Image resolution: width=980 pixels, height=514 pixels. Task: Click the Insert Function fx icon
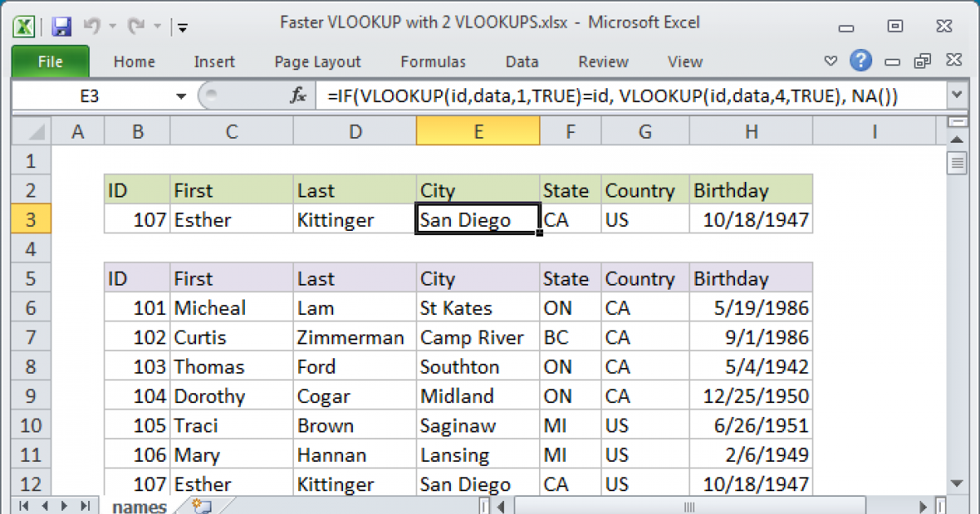tap(299, 96)
